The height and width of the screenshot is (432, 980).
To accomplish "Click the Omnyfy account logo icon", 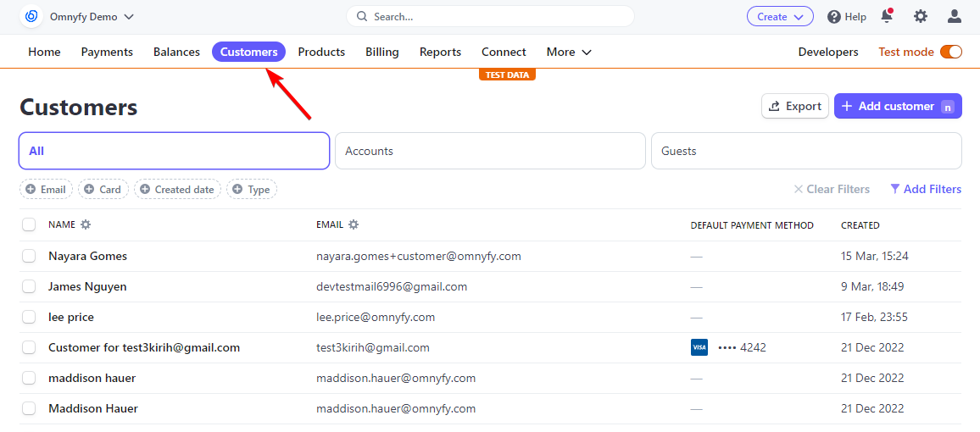I will [31, 16].
